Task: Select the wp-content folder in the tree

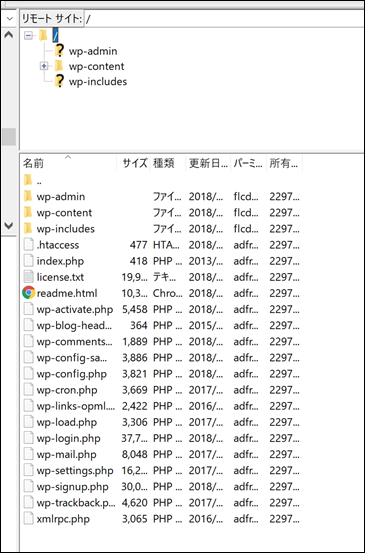Action: (96, 66)
